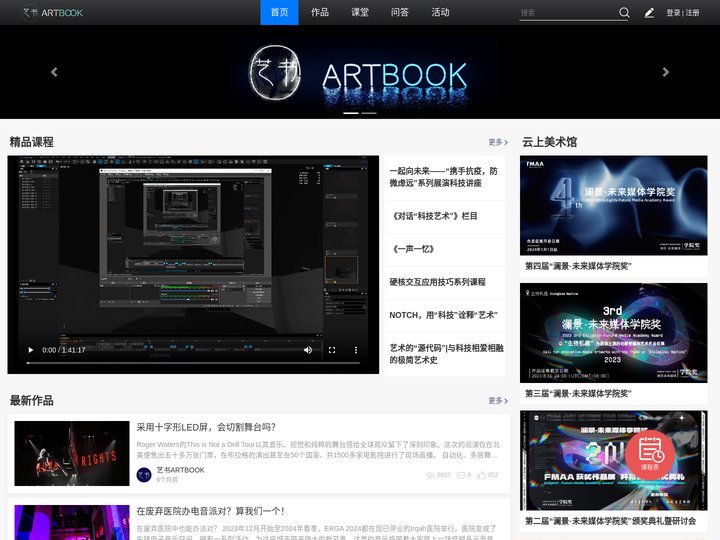Click the 精品课程 section heading

click(32, 142)
